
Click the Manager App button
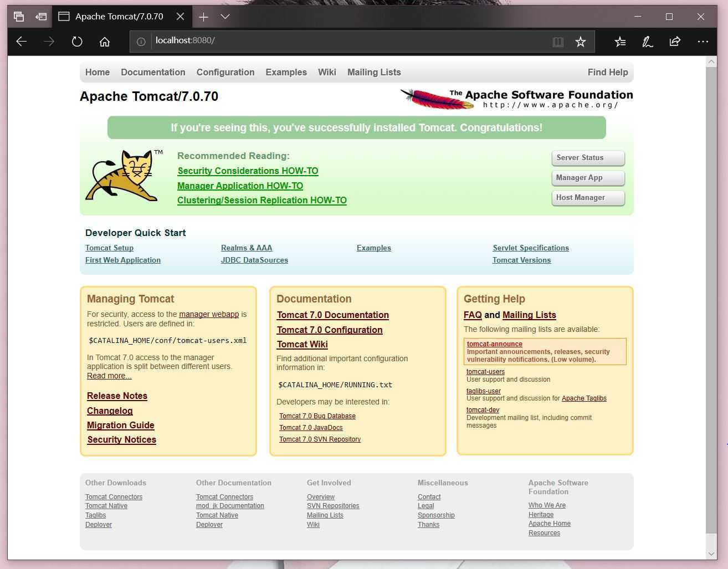click(588, 178)
